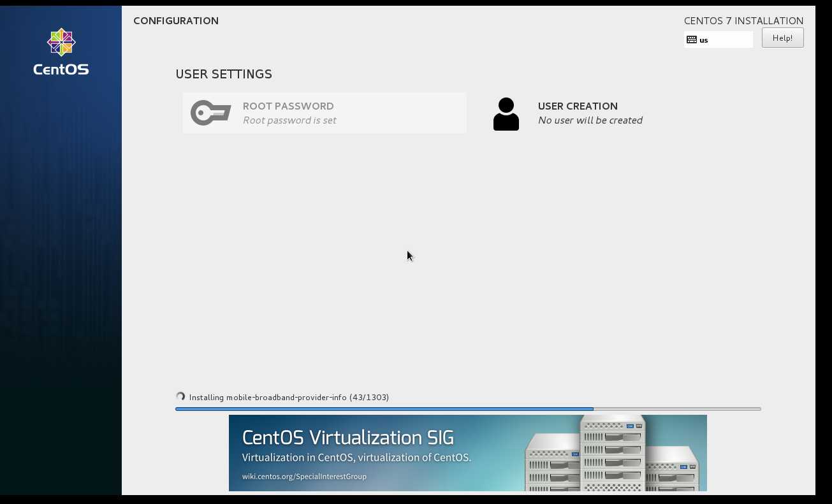Click the CONFIGURATION heading
The width and height of the screenshot is (832, 504).
click(176, 21)
